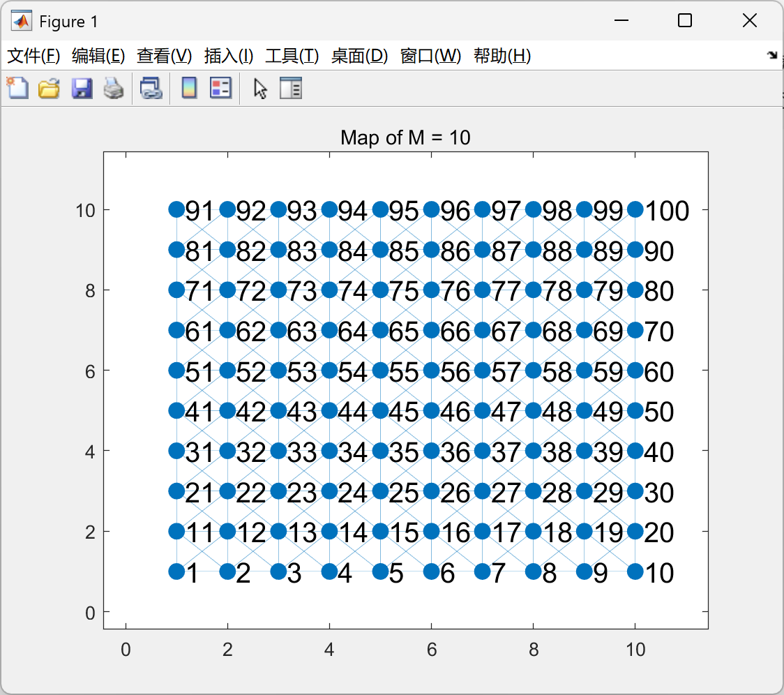Close the Figure 1 window

750,20
